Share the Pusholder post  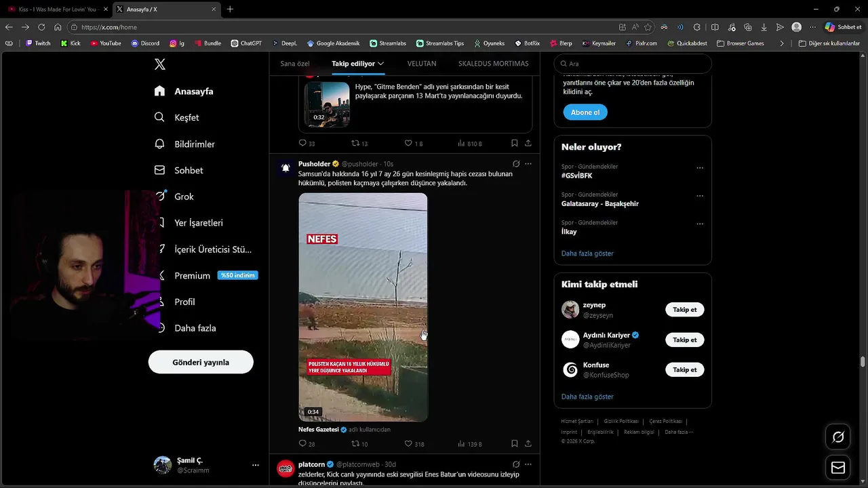(528, 444)
